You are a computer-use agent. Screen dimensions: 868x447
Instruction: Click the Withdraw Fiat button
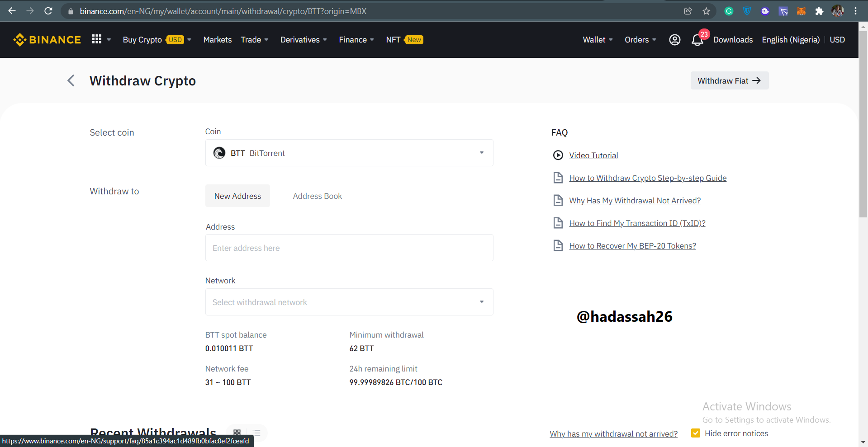tap(729, 80)
